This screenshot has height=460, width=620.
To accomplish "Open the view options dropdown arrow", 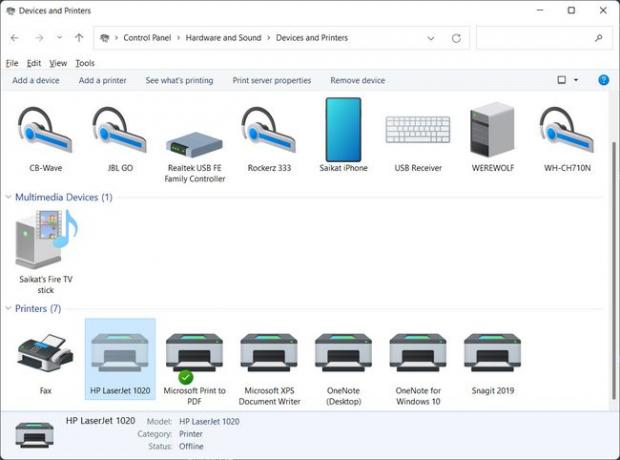I will pyautogui.click(x=576, y=80).
